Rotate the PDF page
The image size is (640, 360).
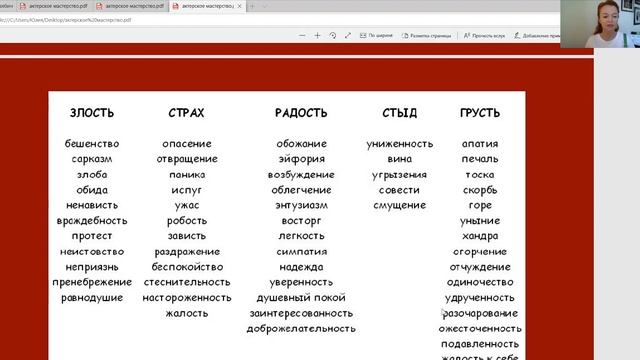tap(333, 36)
